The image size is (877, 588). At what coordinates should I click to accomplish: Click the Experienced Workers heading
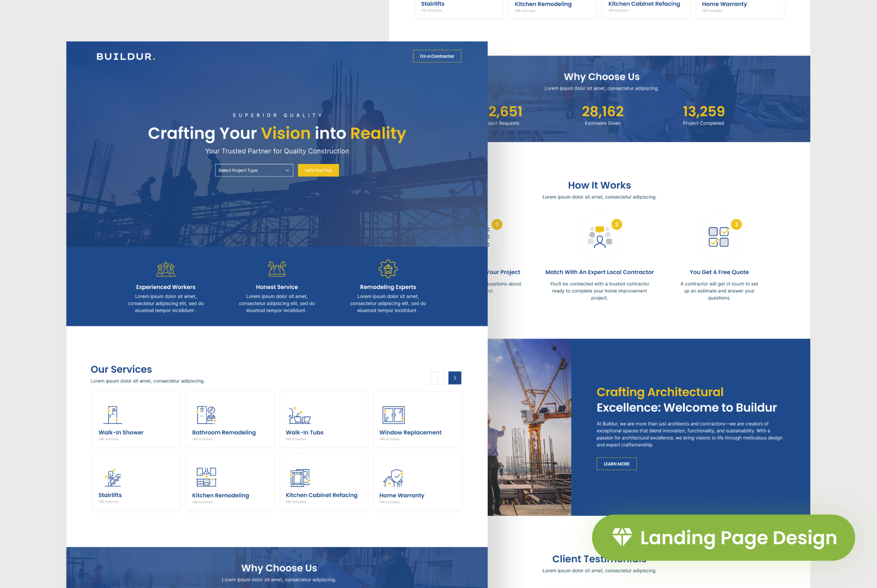pos(166,287)
